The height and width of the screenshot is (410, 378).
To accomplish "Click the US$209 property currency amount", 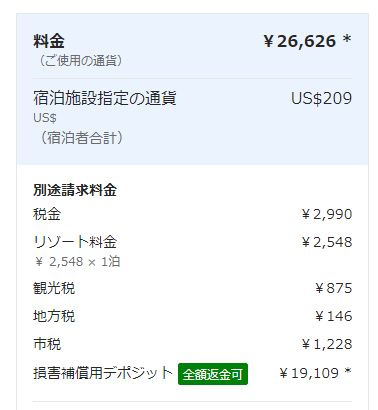I will pyautogui.click(x=321, y=98).
